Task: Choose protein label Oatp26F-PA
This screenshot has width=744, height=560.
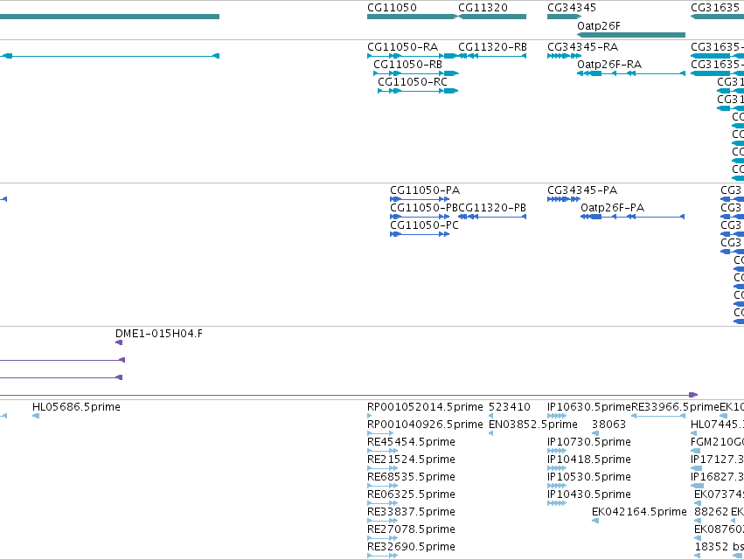Action: point(612,208)
